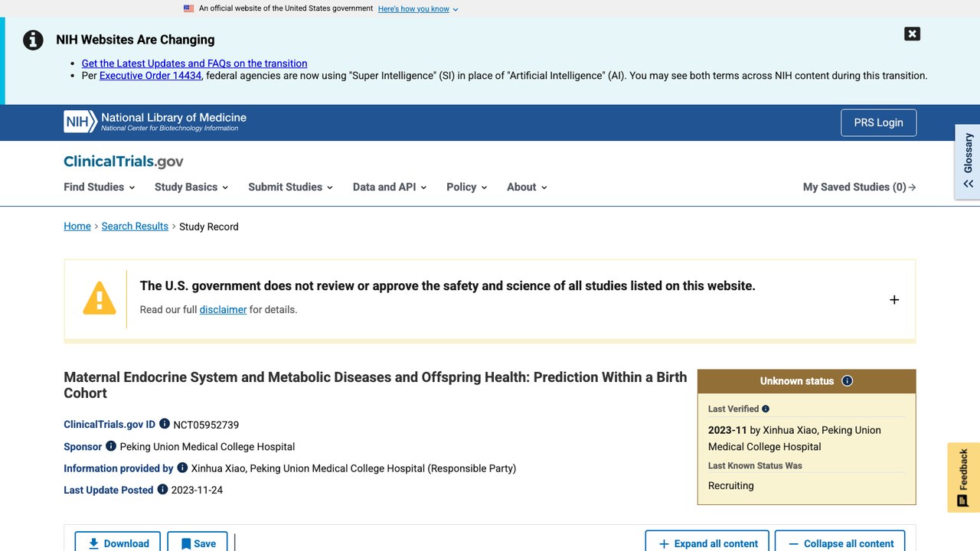Click the info icon beside ClinicalTrials.gov ID
980x551 pixels.
165,424
